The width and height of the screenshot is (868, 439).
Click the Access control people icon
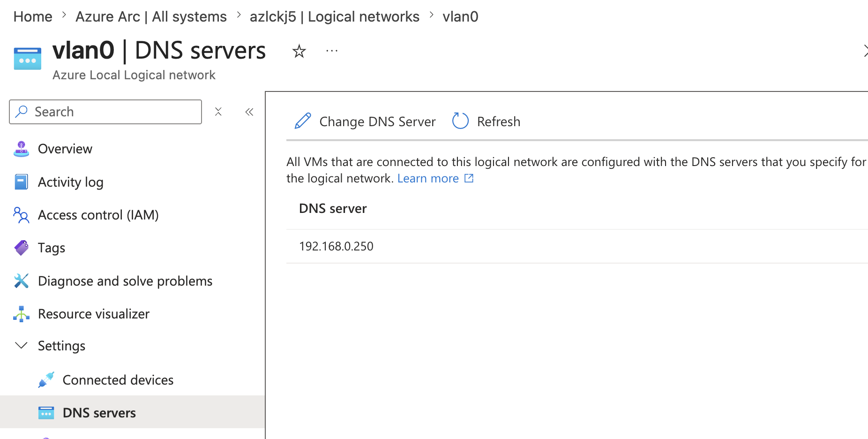(x=21, y=215)
